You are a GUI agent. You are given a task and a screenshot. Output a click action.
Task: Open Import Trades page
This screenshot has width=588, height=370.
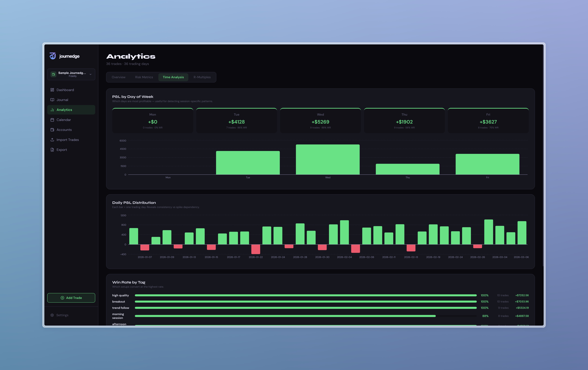(x=71, y=140)
